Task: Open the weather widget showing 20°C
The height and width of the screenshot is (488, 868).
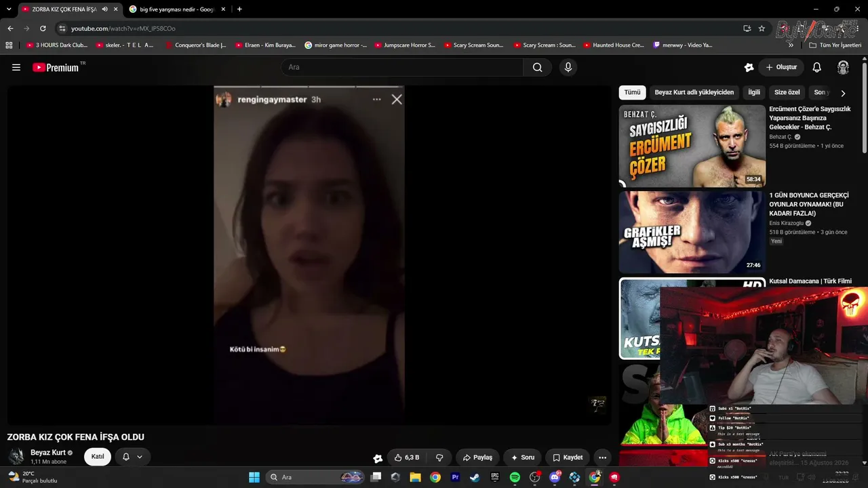Action: [32, 477]
